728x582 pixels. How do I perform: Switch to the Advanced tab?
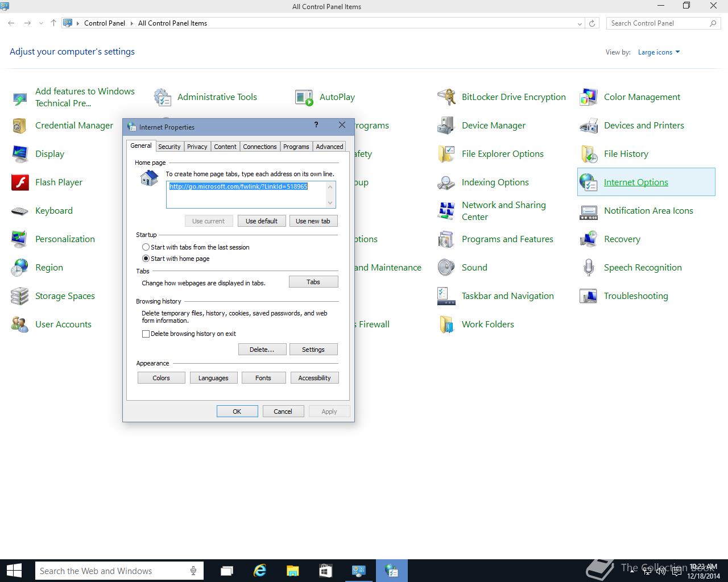329,147
